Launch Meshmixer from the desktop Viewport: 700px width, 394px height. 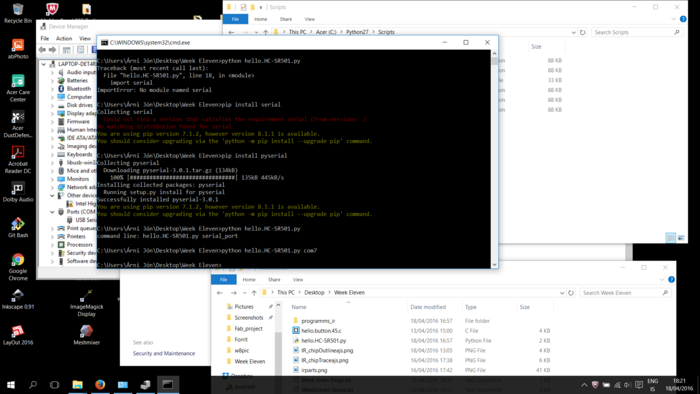click(87, 335)
